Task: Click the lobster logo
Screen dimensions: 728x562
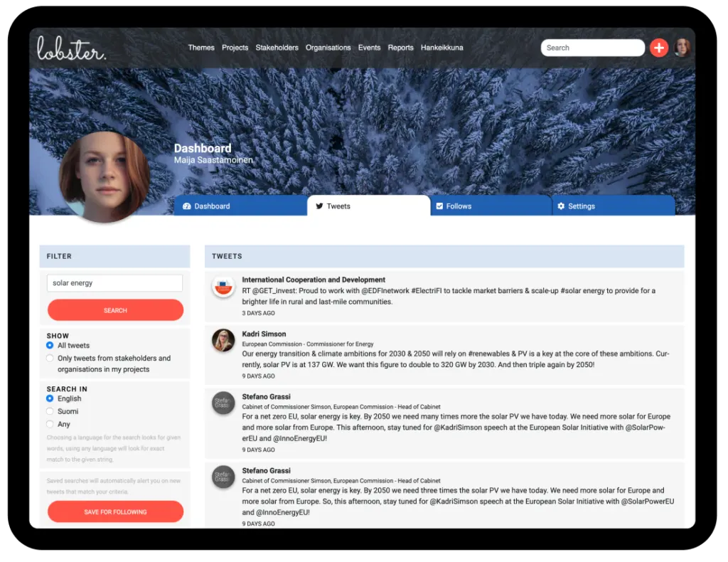Action: (x=72, y=48)
